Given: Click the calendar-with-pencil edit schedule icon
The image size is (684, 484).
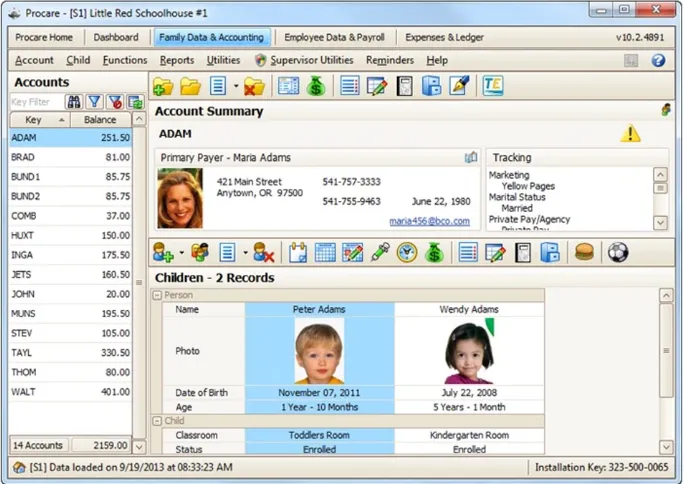Looking at the screenshot, I should [352, 252].
